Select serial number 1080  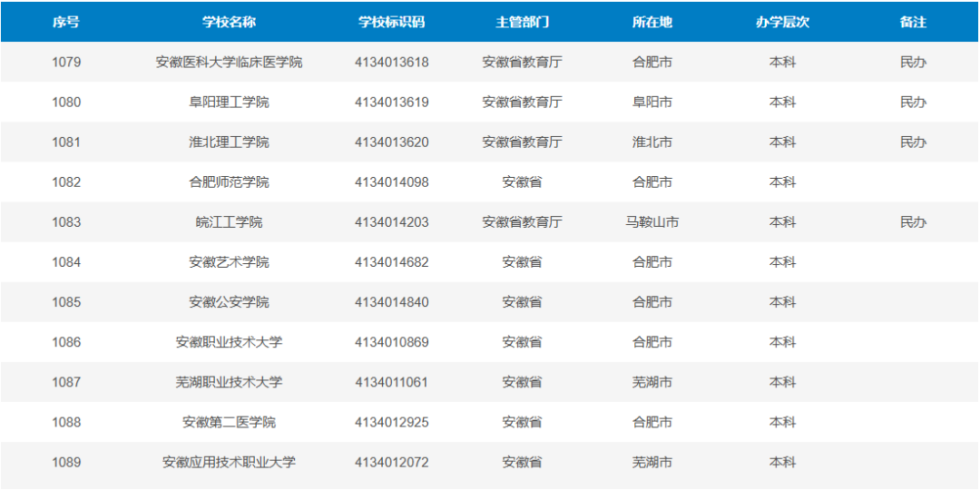click(66, 102)
